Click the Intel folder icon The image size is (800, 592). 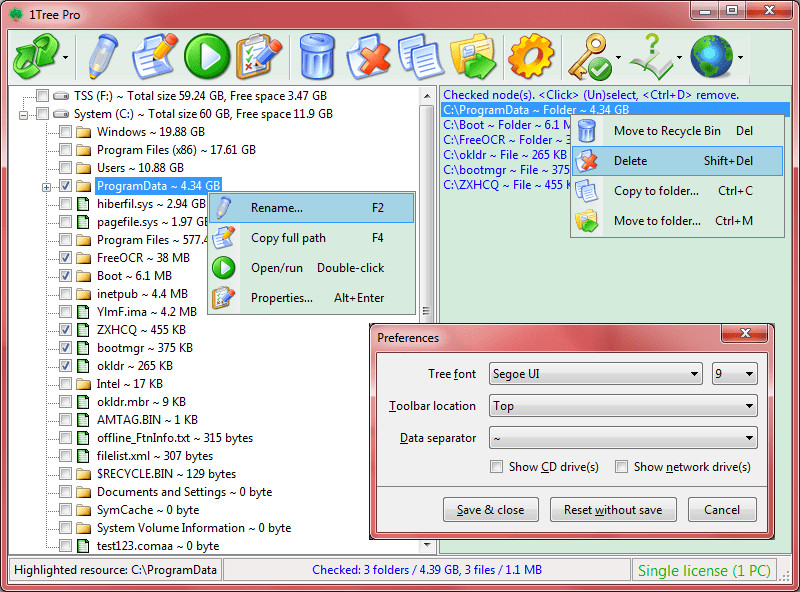(x=83, y=384)
